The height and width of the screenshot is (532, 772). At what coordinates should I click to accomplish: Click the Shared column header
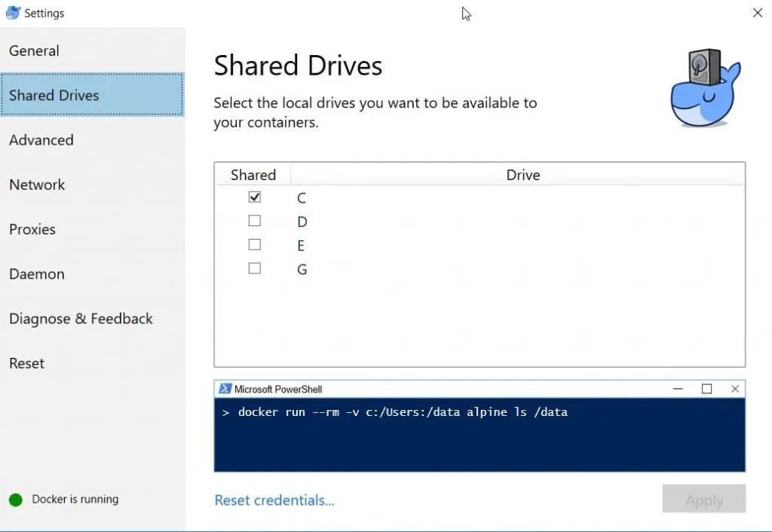253,174
